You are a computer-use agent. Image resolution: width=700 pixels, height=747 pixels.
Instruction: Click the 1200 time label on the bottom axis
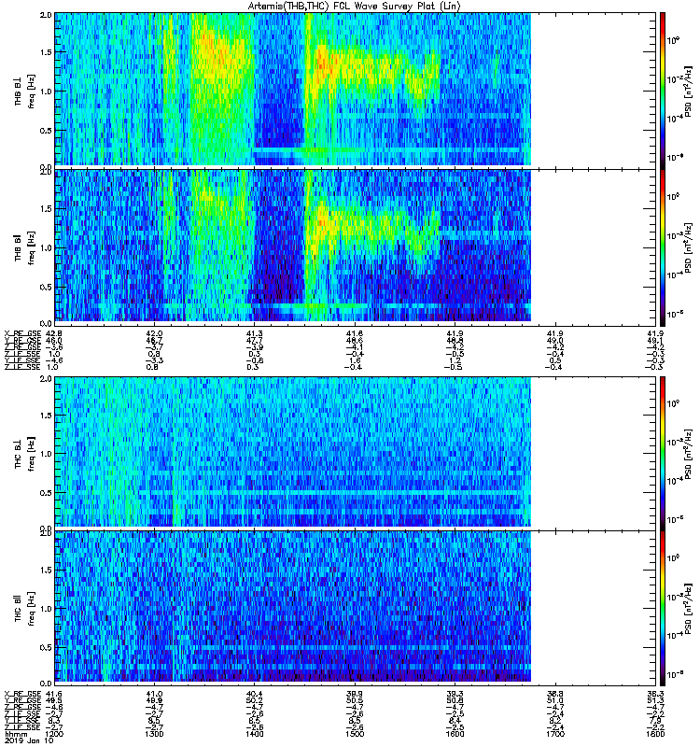[x=53, y=734]
